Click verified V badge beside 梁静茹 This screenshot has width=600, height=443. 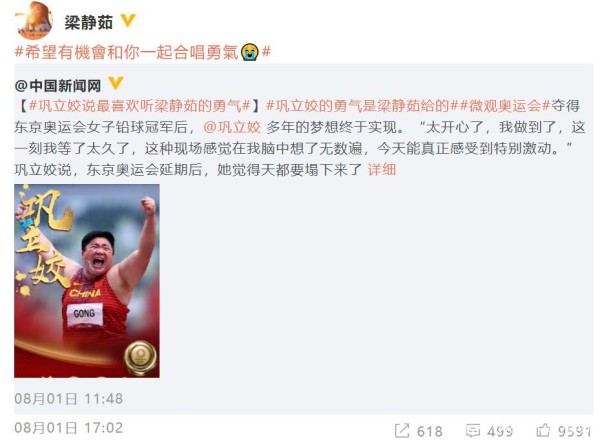point(128,21)
